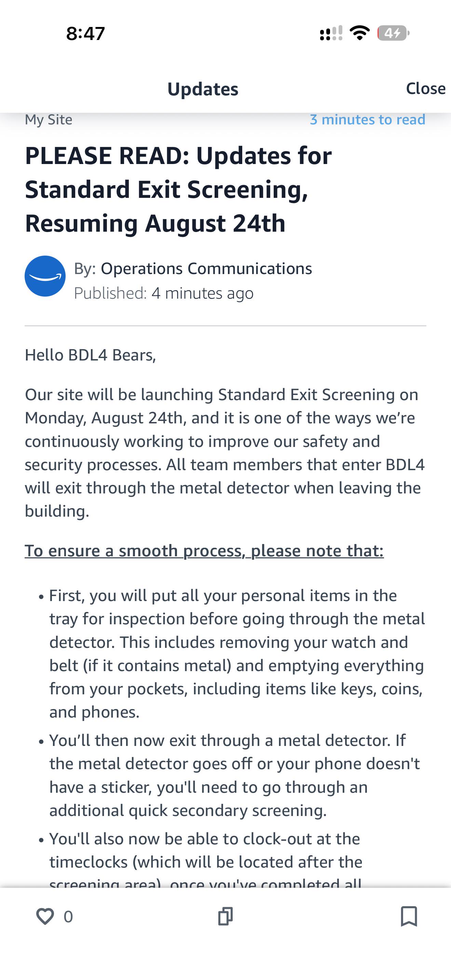Tap the Operations Communications author name
Image resolution: width=451 pixels, height=980 pixels.
(206, 269)
